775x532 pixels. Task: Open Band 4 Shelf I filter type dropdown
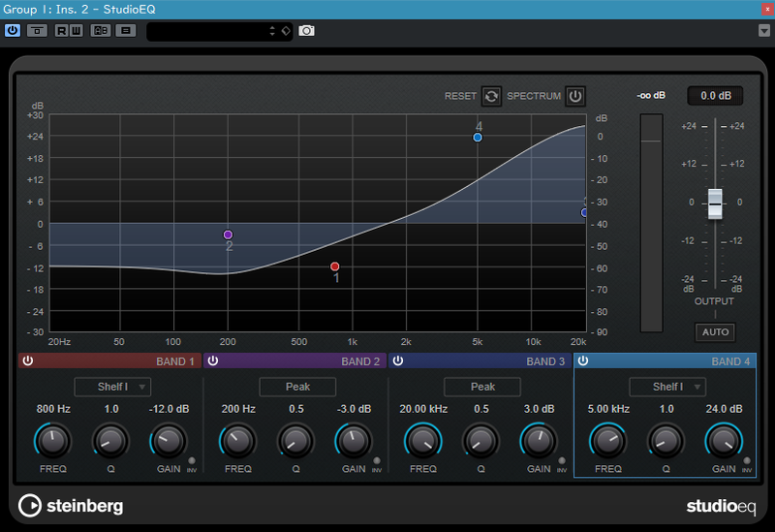(667, 387)
